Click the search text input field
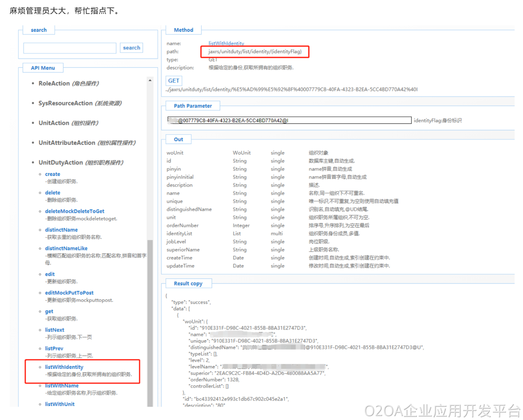This screenshot has width=523, height=420. click(70, 48)
